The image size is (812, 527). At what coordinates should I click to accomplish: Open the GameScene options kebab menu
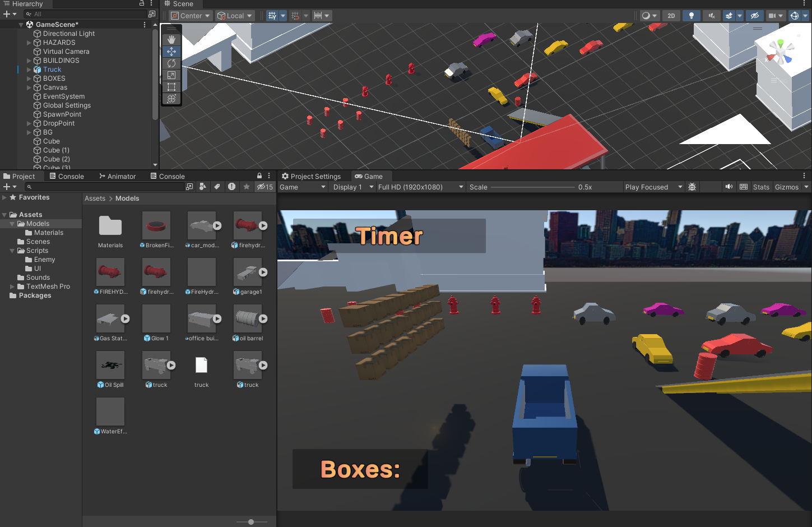(145, 25)
